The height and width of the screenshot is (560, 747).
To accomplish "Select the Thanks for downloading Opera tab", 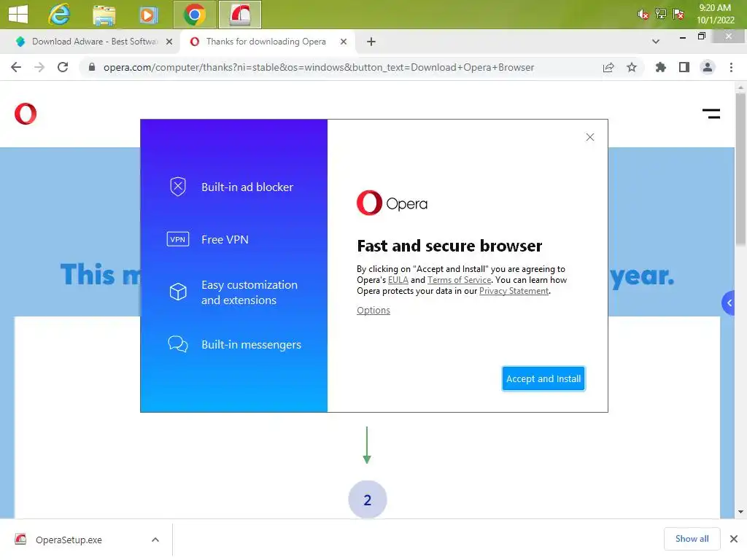I will pyautogui.click(x=265, y=42).
